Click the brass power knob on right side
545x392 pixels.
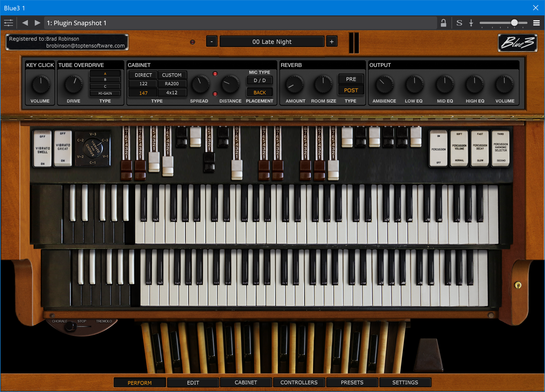[x=518, y=285]
